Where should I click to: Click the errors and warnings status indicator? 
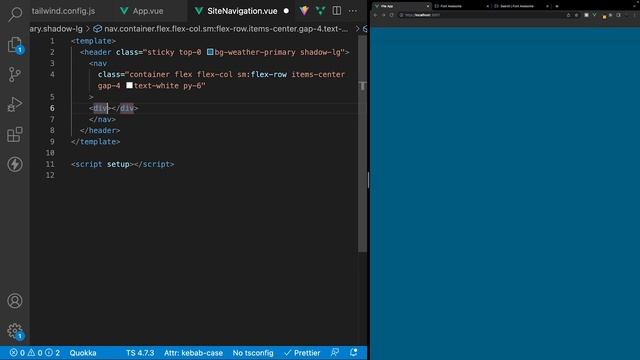pos(35,353)
